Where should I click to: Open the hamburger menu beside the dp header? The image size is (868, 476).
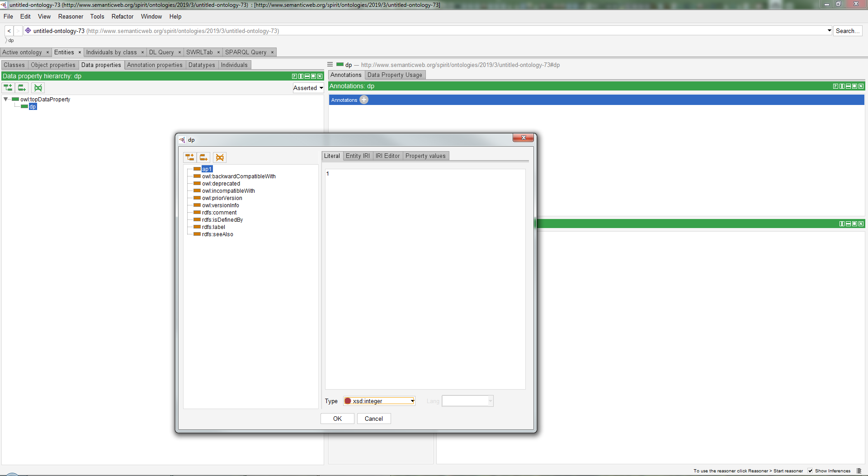(330, 64)
